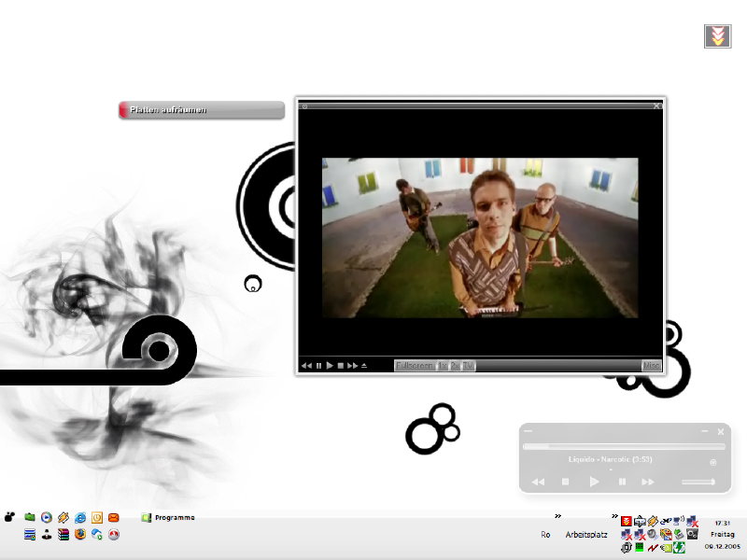Screen dimensions: 747x560
Task: Open the orange envelope mail icon
Action: coord(113,517)
